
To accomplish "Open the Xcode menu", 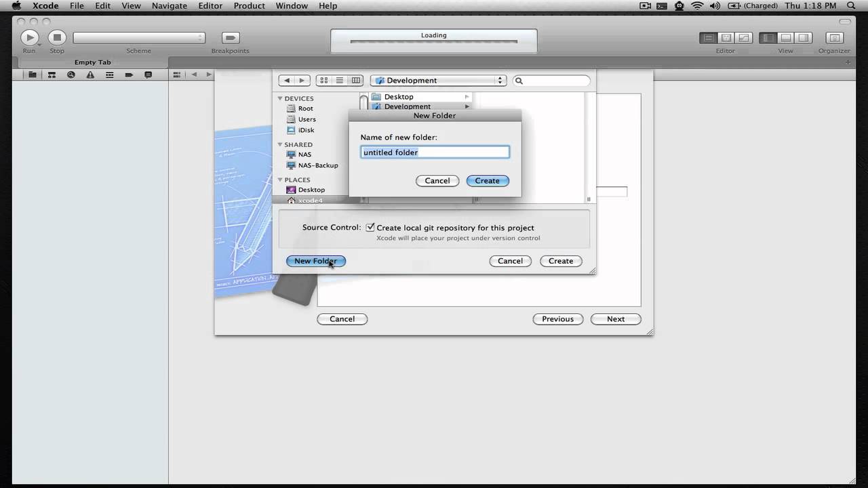I will (x=45, y=5).
